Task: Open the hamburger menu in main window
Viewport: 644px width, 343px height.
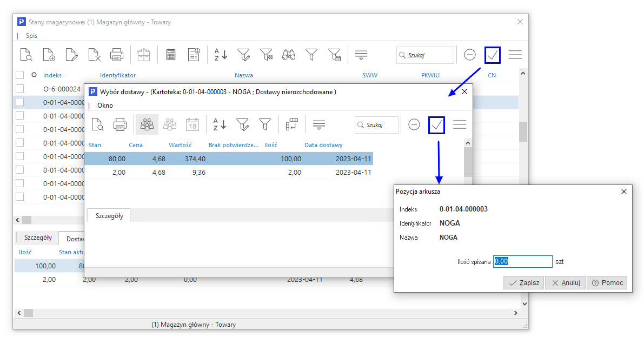Action: click(515, 55)
